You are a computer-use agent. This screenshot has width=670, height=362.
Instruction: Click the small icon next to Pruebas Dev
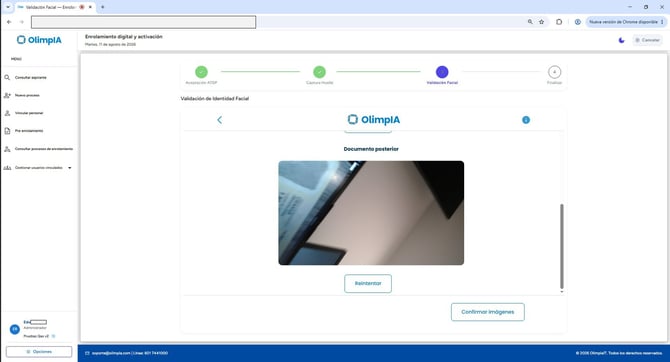click(53, 336)
